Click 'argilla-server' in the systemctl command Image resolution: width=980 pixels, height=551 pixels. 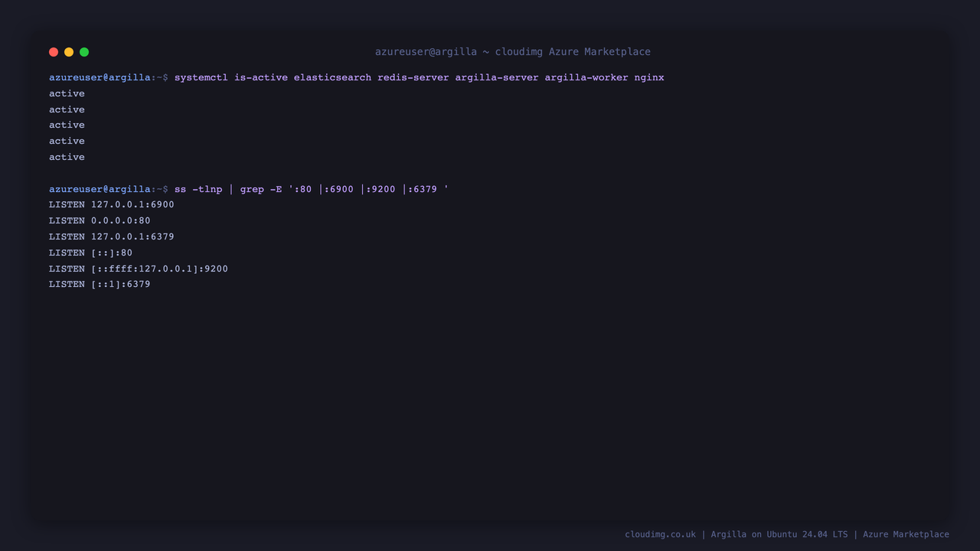pyautogui.click(x=497, y=78)
